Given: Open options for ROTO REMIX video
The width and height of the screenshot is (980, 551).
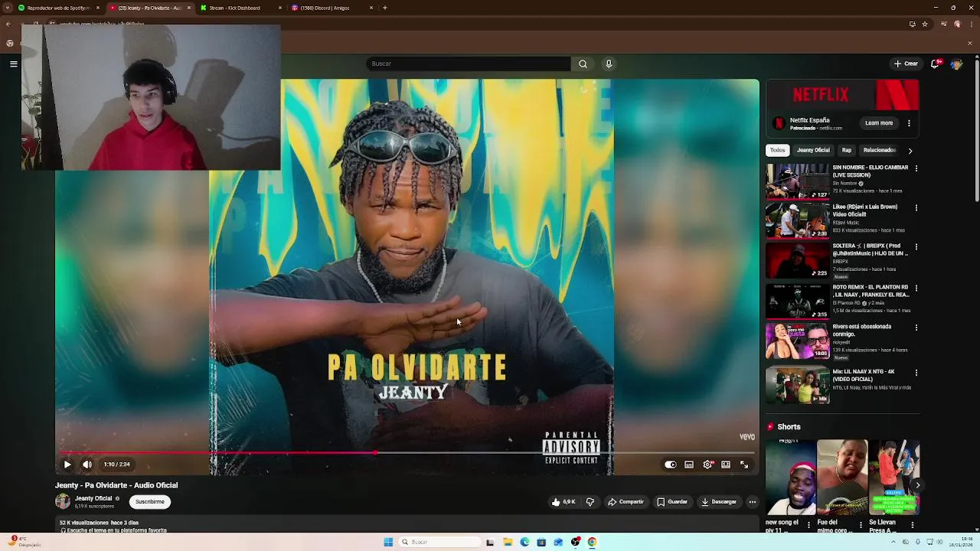Looking at the screenshot, I should (x=916, y=289).
